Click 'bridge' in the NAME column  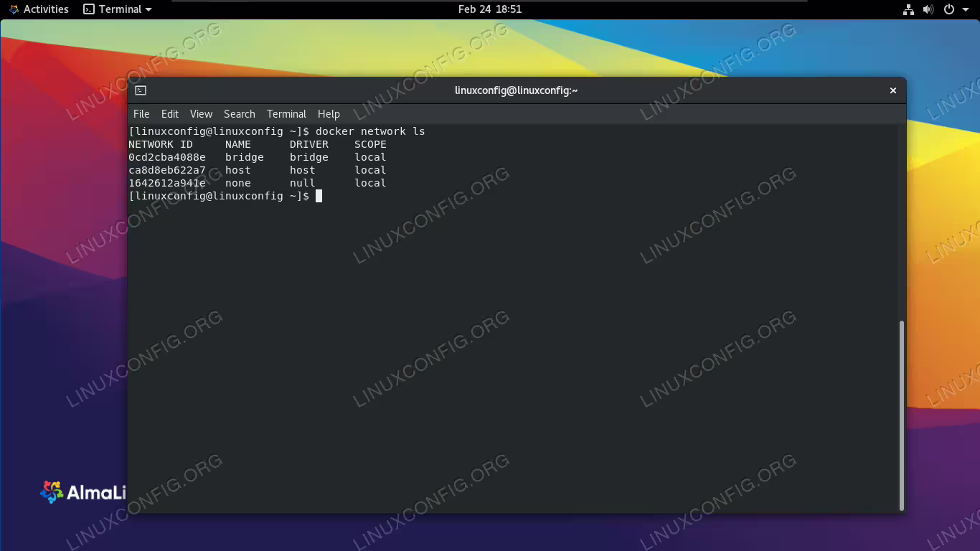click(245, 157)
